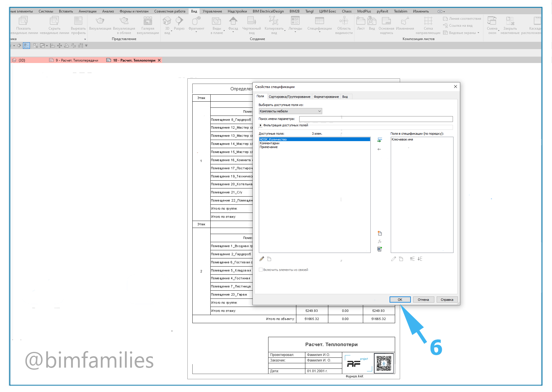Open the quick access toolbar customize arrow
Screen dimensions: 552x392
tap(86, 46)
